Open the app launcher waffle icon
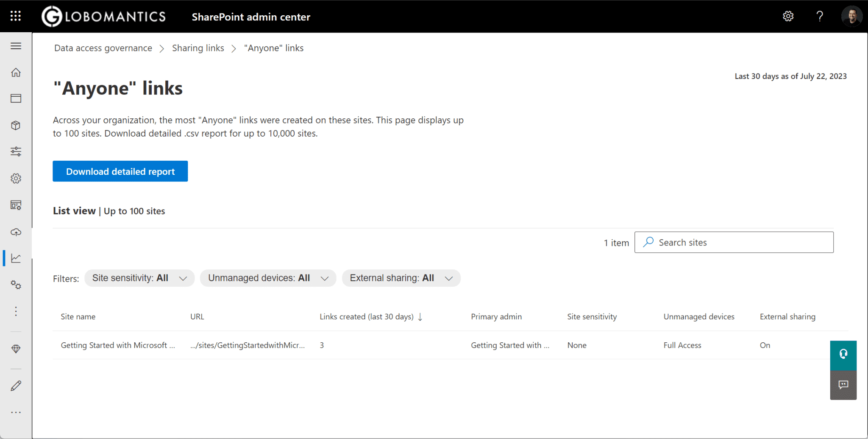Viewport: 868px width, 439px height. pyautogui.click(x=15, y=16)
